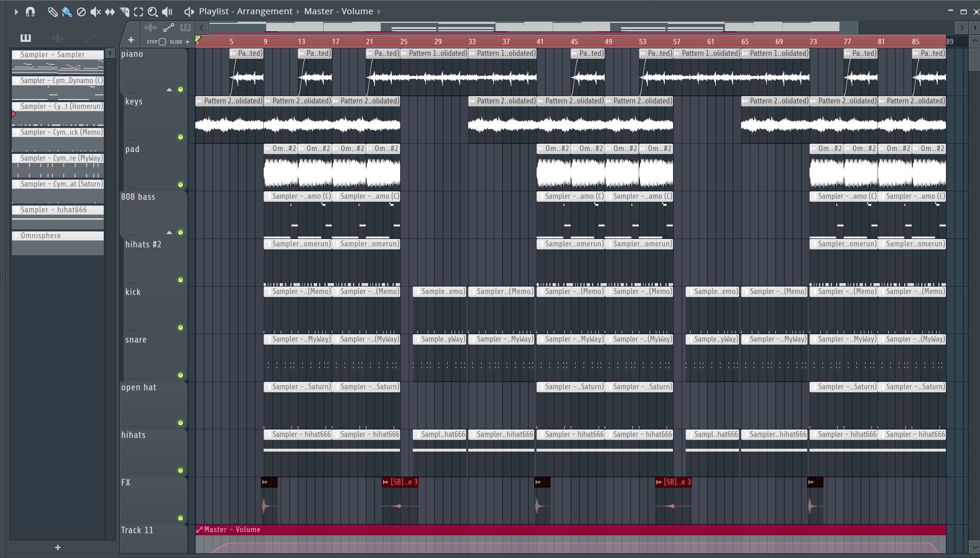Show automation clips via the playlist node icon
The width and height of the screenshot is (980, 558).
[169, 27]
